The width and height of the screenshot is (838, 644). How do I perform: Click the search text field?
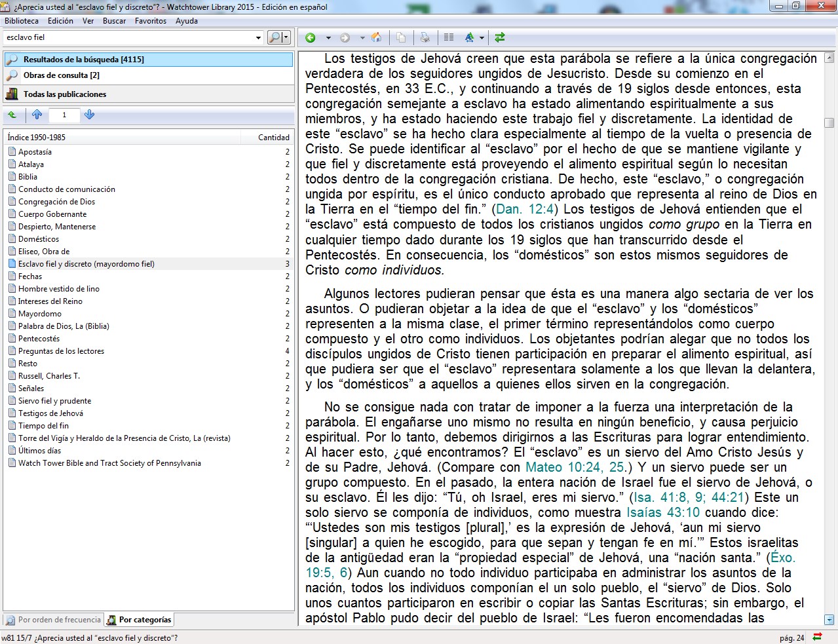pos(128,37)
